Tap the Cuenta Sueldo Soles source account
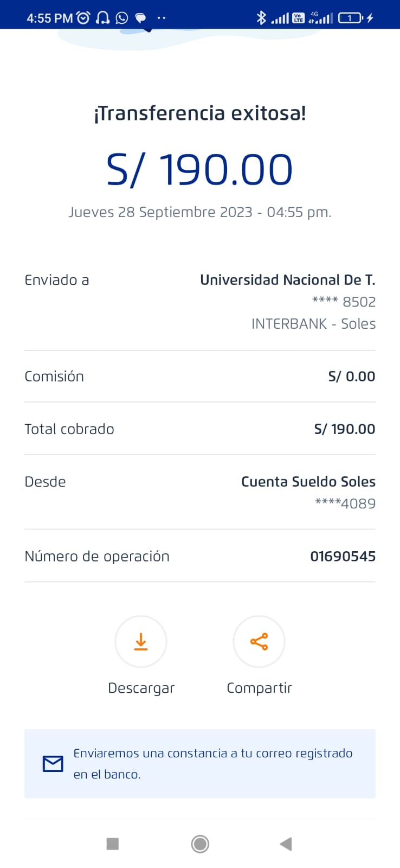Image resolution: width=400 pixels, height=868 pixels. (x=308, y=482)
